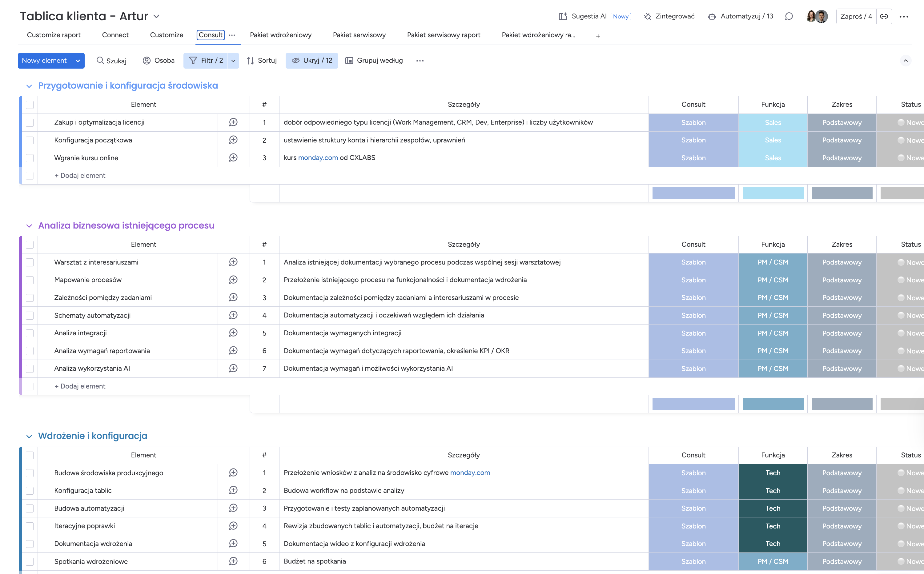924x574 pixels.
Task: Click the Sugestia AI icon
Action: coord(563,16)
